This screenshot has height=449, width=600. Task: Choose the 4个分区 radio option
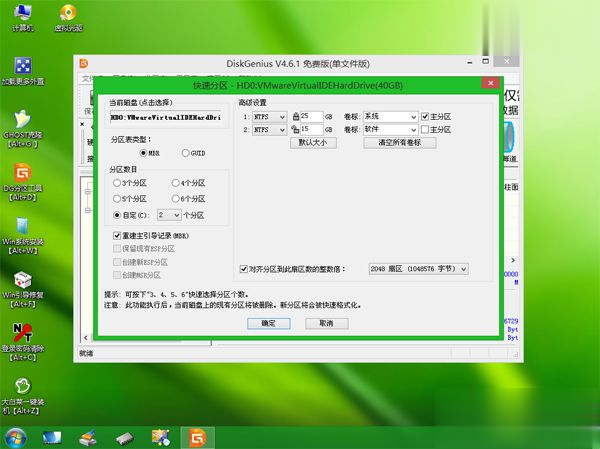pos(175,184)
